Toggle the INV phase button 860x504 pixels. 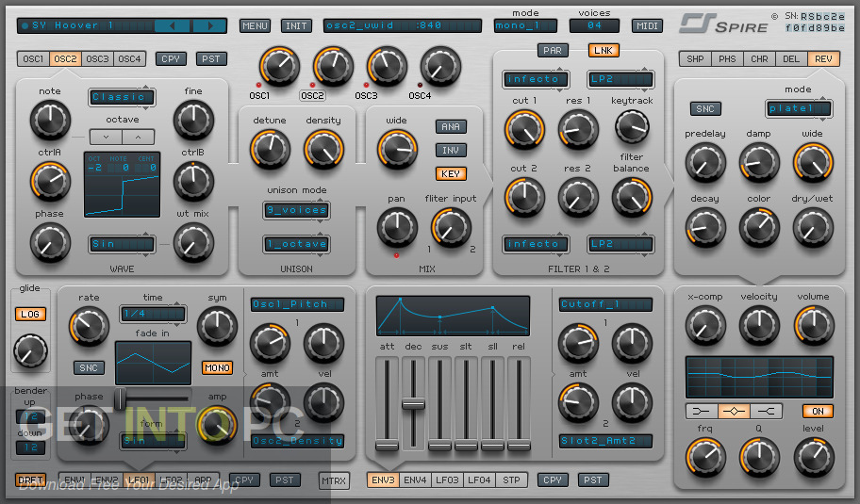coord(451,150)
